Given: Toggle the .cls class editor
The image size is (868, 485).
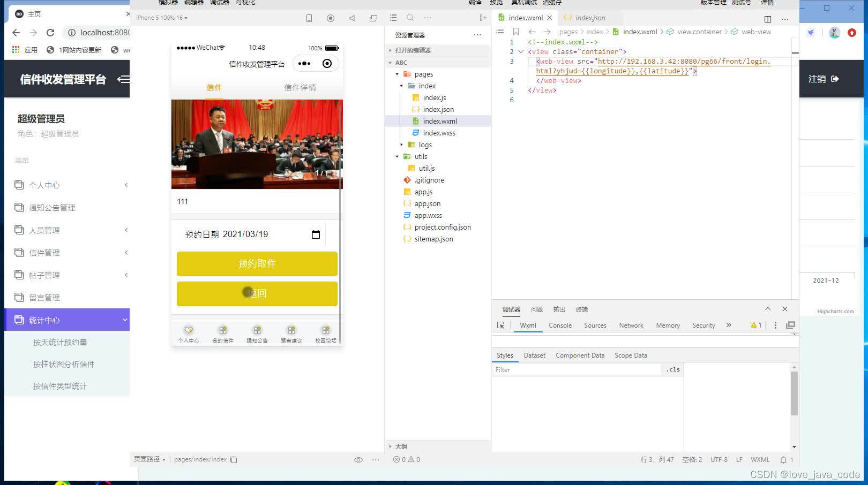Looking at the screenshot, I should 673,370.
